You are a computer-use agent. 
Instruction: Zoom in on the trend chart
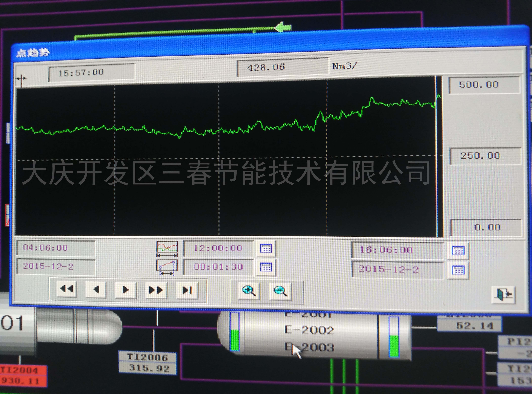click(249, 291)
